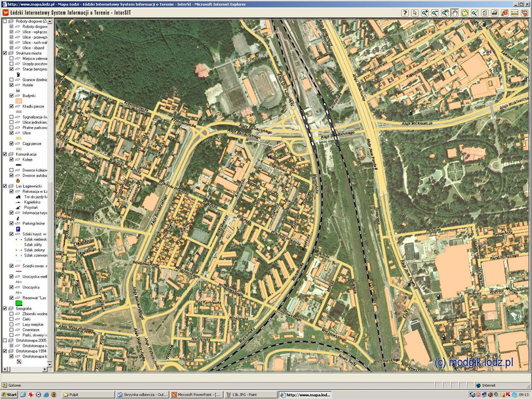The image size is (532, 399).
Task: Click the Internet zone globe icon
Action: pos(478,386)
